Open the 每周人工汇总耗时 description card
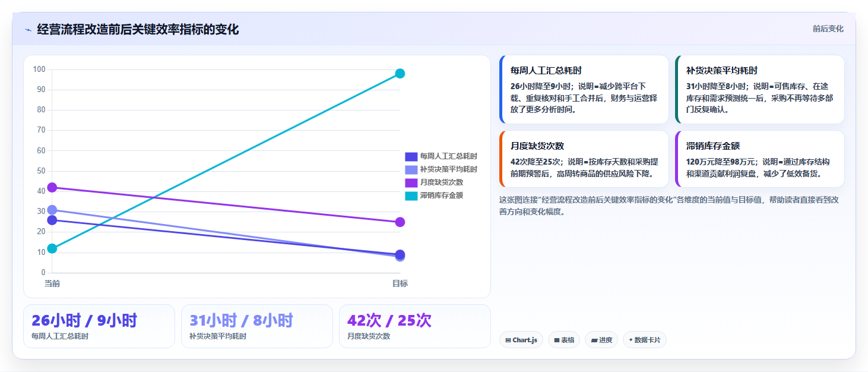 click(584, 89)
